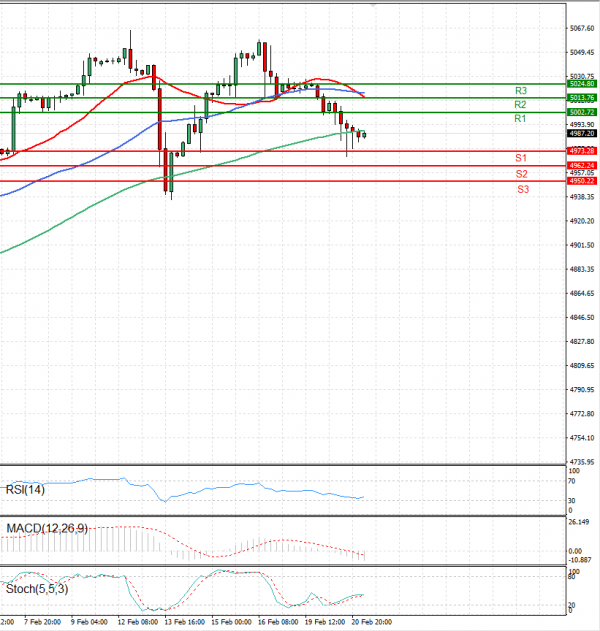Click the RSI 30 level label
Viewport: 600px width, 631px height.
point(572,501)
